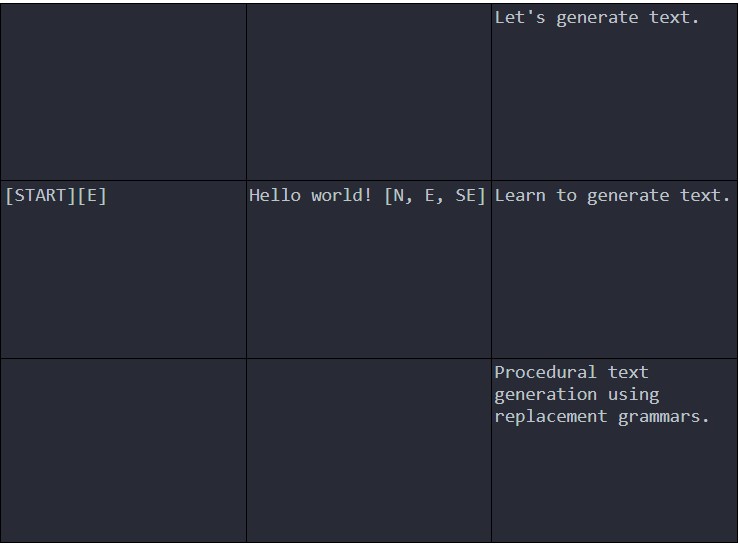Select the empty cell below [START][E]
Screen dimensions: 740x545
coord(124,450)
